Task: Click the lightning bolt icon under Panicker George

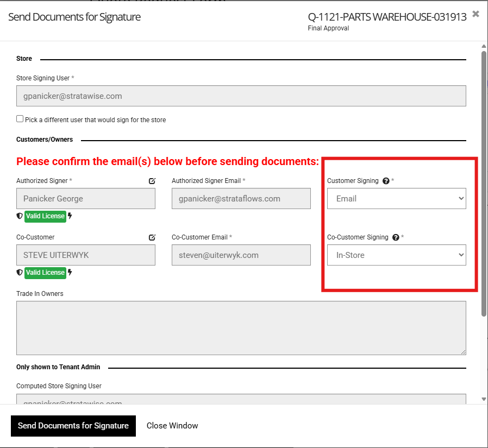Action: click(70, 216)
